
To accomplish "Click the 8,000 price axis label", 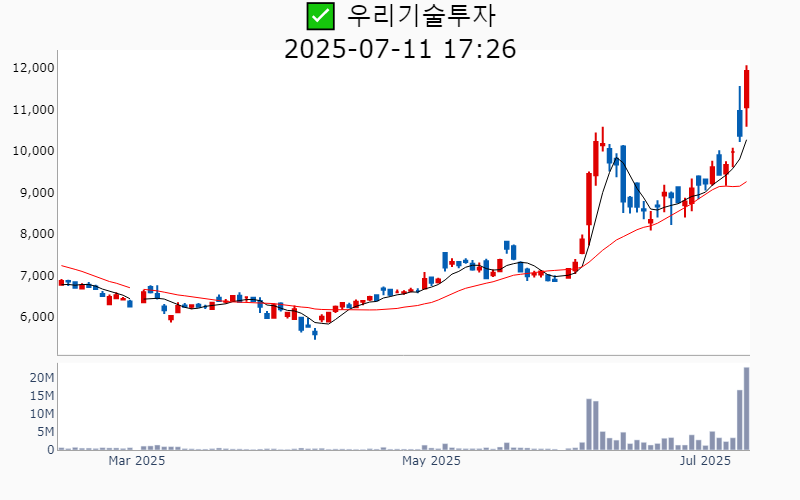I will [x=36, y=234].
